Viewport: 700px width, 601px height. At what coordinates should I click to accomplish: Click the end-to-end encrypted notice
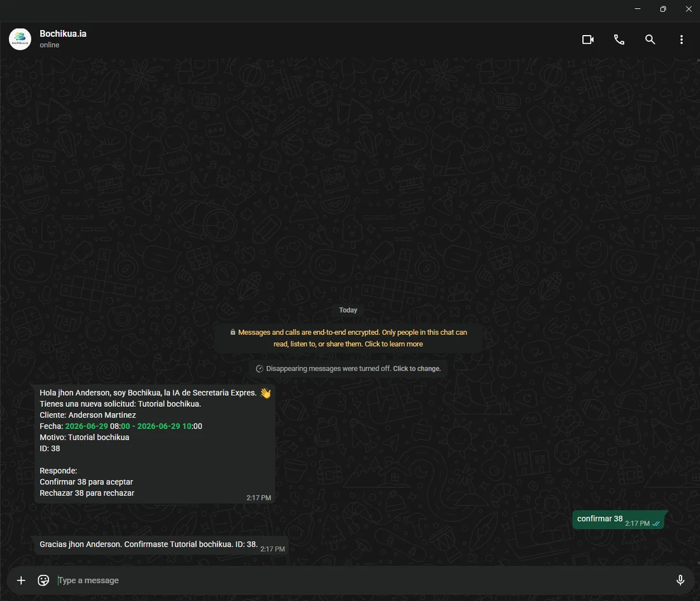click(x=348, y=338)
